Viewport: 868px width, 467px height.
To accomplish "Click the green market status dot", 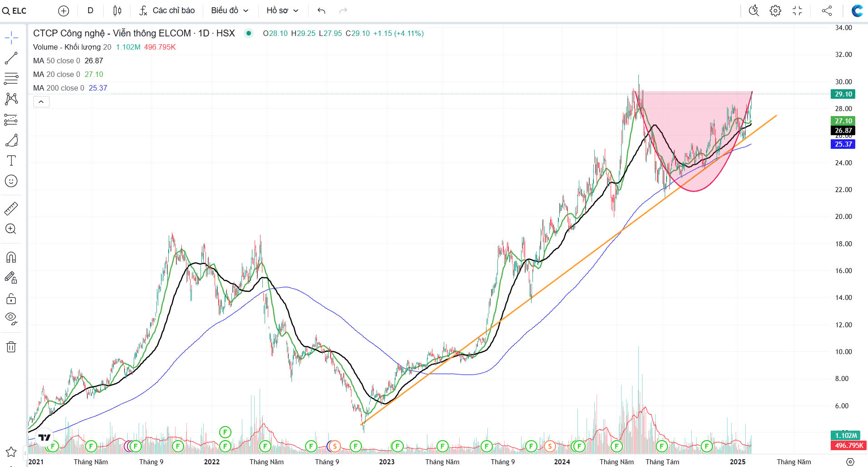I will (x=249, y=33).
